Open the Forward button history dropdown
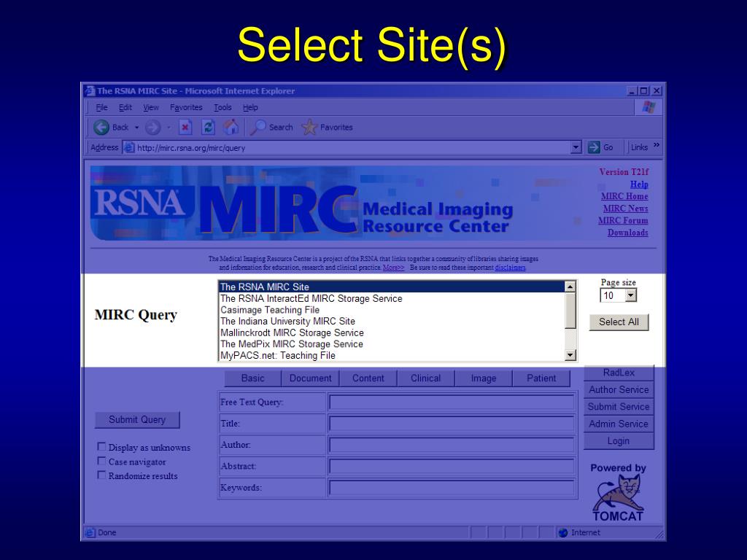Image resolution: width=747 pixels, height=560 pixels. [x=169, y=128]
